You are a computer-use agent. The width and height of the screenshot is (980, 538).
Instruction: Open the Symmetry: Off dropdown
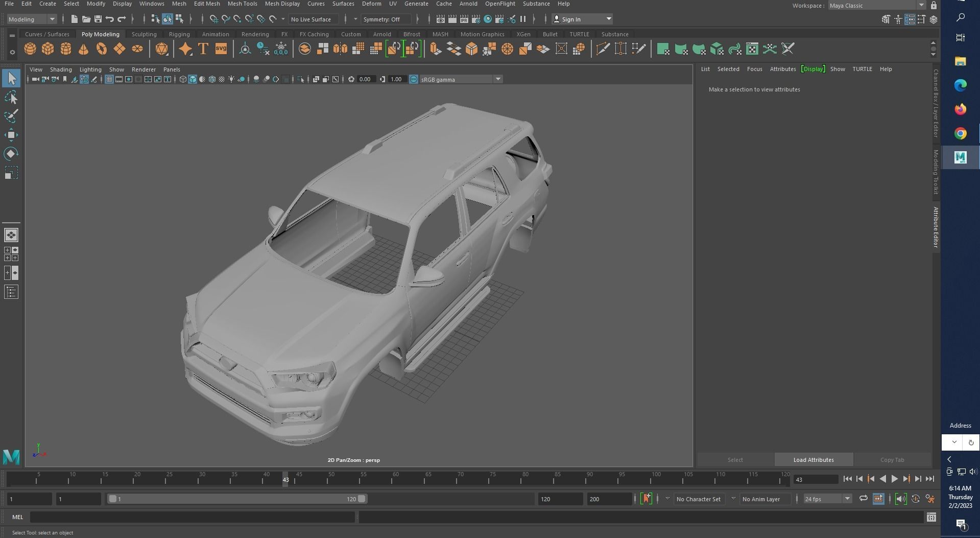pyautogui.click(x=386, y=19)
